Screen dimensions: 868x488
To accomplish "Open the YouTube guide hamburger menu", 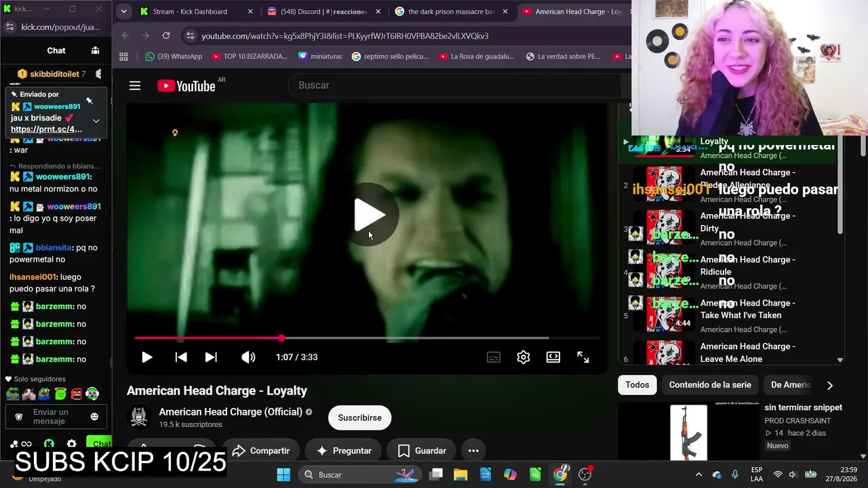I will [x=135, y=85].
